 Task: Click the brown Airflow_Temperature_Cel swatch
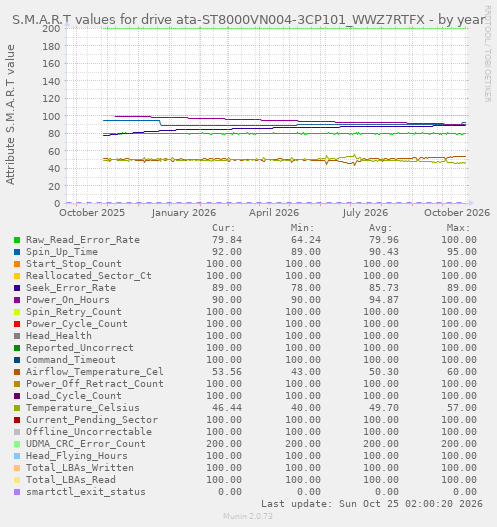17,372
